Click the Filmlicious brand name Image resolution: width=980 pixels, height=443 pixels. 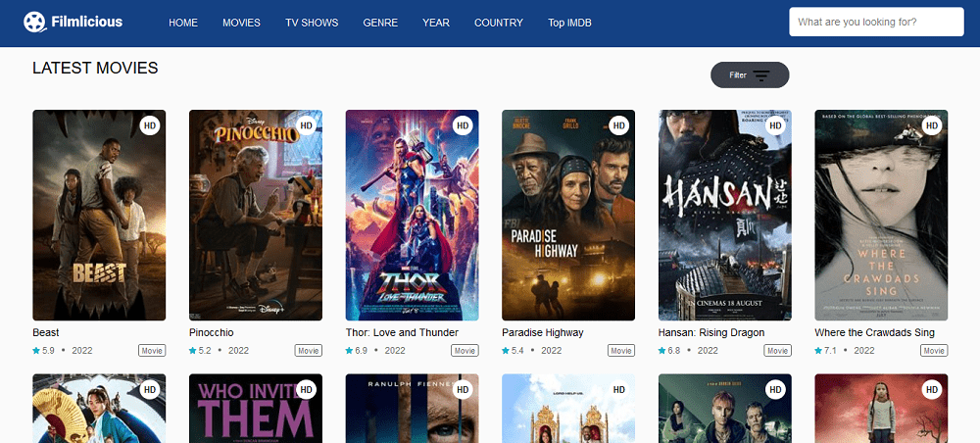(x=87, y=22)
